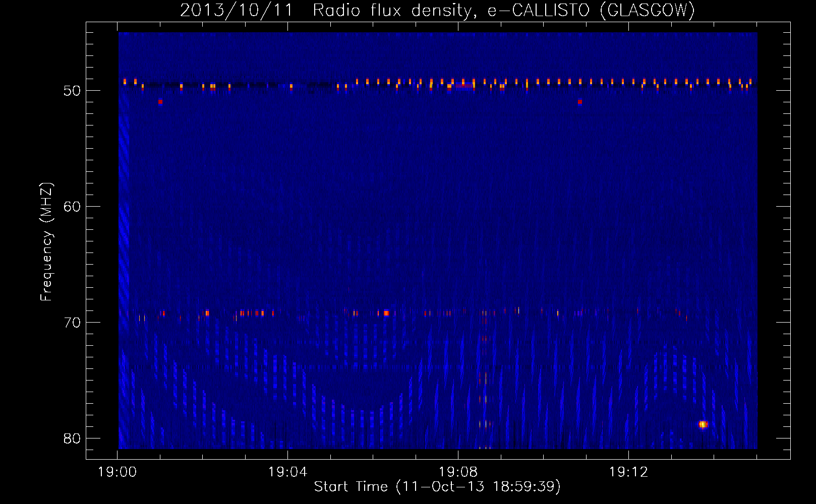This screenshot has width=816, height=504.
Task: Click the 80 frequency tick label
Action: click(x=72, y=438)
